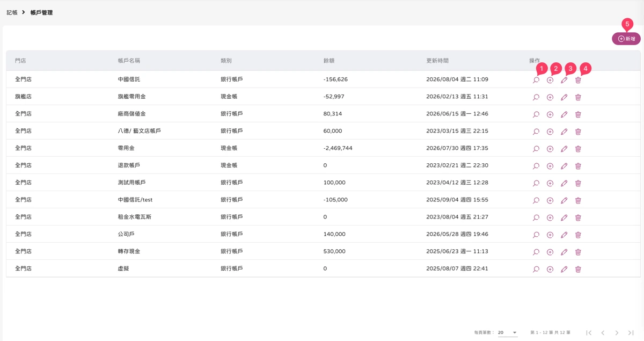Add entry to 八德/ 藝文店帳戶
Image resolution: width=644 pixels, height=341 pixels.
[550, 132]
